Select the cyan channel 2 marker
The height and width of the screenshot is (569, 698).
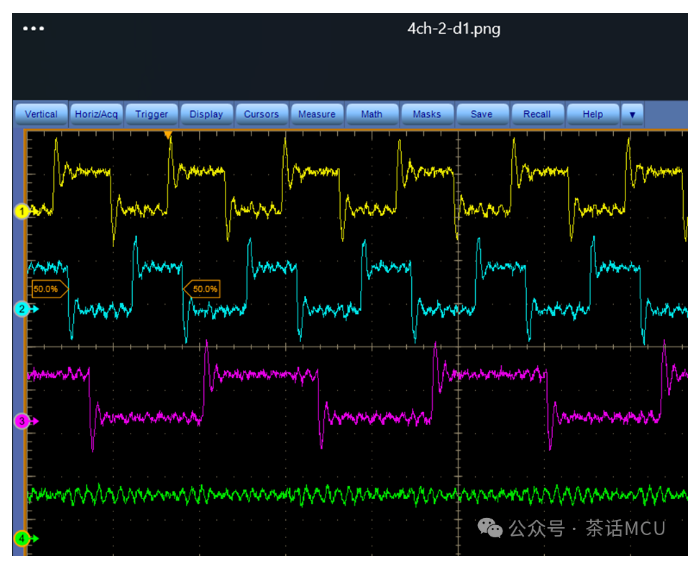pyautogui.click(x=22, y=309)
